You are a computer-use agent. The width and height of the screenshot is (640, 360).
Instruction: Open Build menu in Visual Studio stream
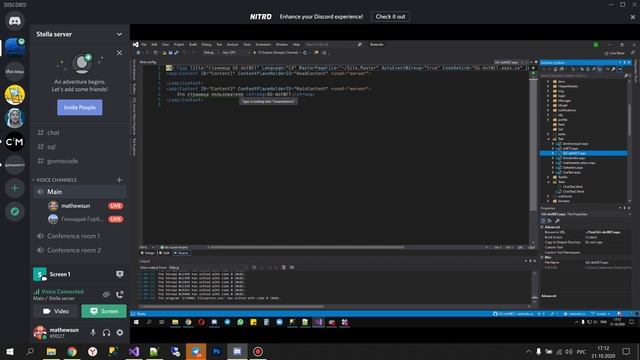193,44
